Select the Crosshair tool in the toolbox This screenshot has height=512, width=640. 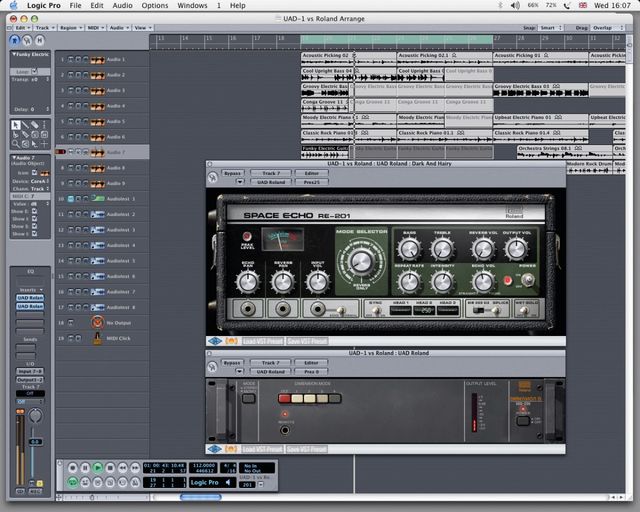[44, 143]
